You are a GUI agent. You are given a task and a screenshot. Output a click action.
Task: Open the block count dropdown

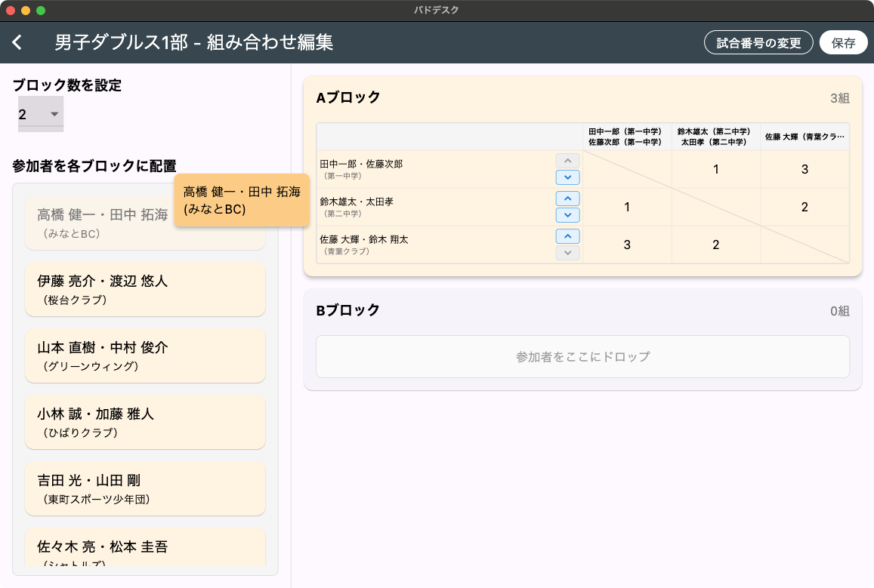pyautogui.click(x=41, y=114)
